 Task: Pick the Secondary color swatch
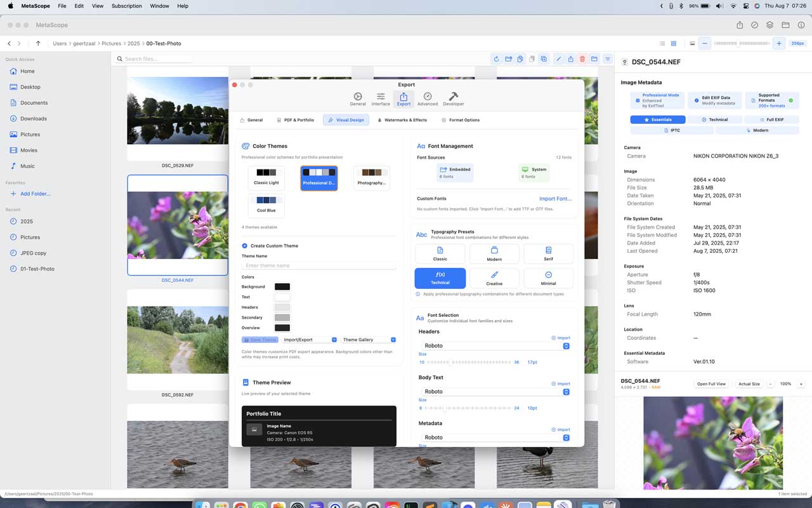point(282,317)
